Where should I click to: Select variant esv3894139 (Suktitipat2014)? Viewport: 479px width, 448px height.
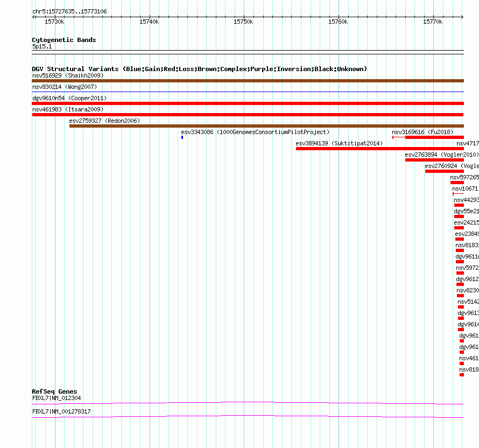[339, 143]
